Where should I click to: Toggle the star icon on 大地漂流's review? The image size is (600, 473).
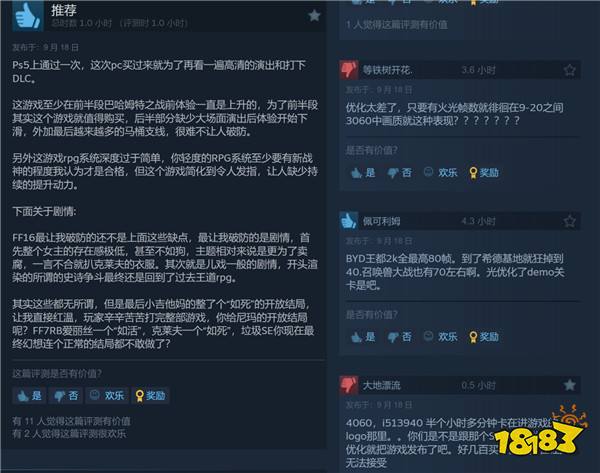pyautogui.click(x=569, y=385)
